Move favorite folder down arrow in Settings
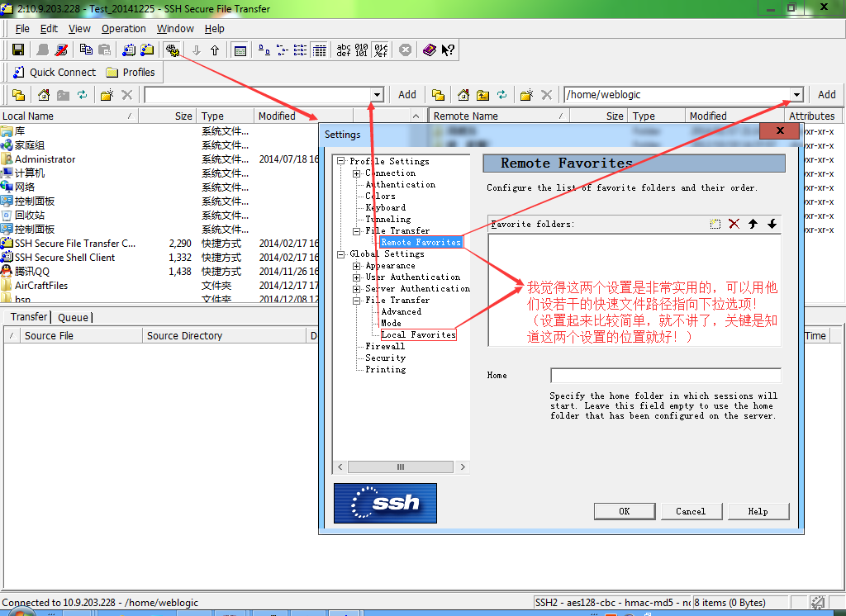 click(772, 224)
